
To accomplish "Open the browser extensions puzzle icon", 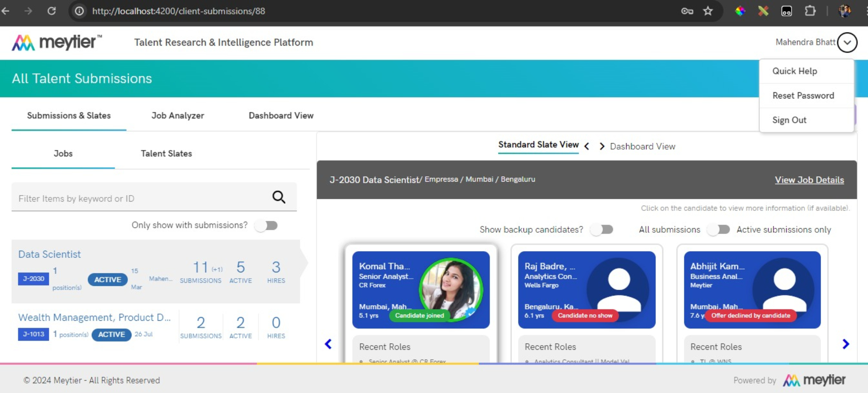I will [810, 11].
